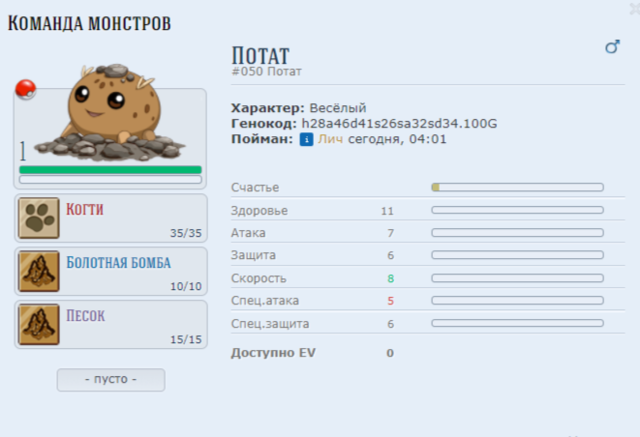
Task: Click the Защита stat bar
Action: coord(518,255)
